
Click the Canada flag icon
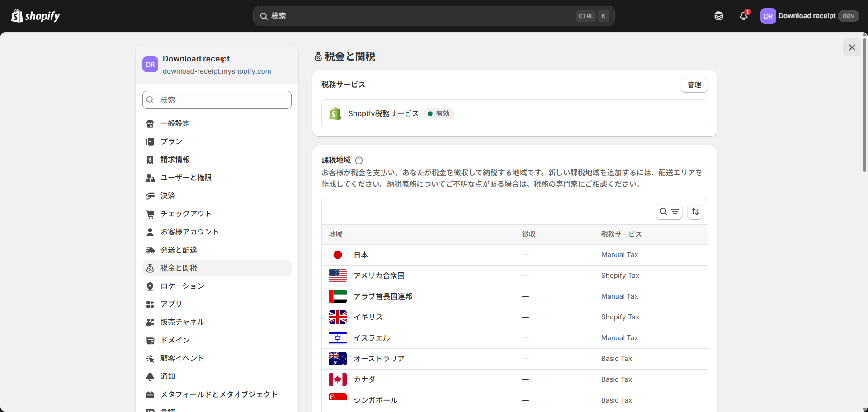(338, 379)
